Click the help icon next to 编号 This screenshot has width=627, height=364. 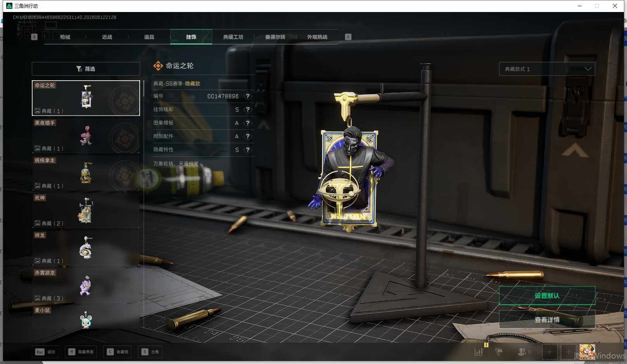pyautogui.click(x=248, y=96)
